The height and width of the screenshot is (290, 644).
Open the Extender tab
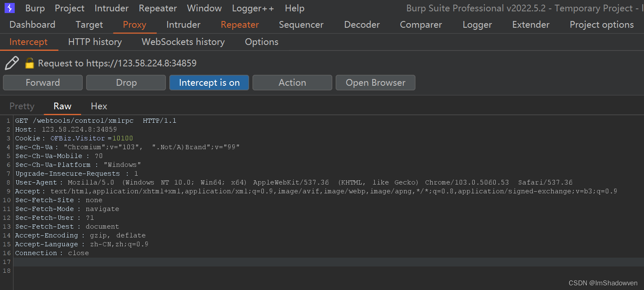531,25
